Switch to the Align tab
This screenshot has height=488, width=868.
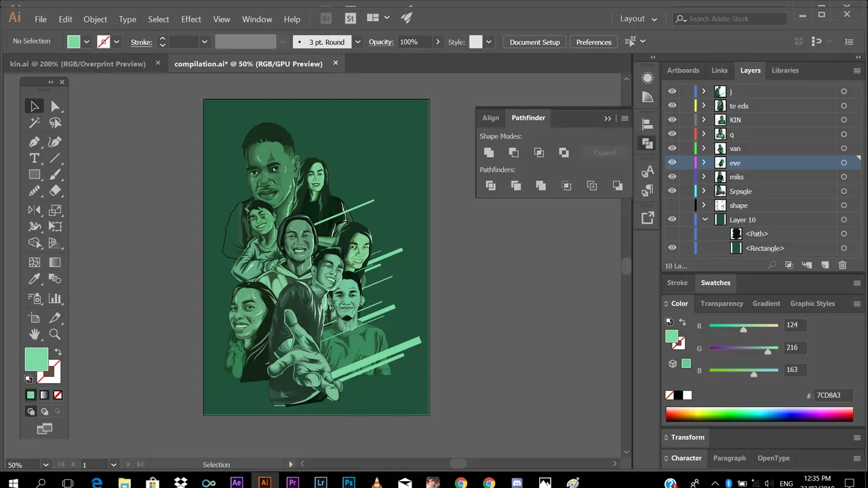coord(490,118)
